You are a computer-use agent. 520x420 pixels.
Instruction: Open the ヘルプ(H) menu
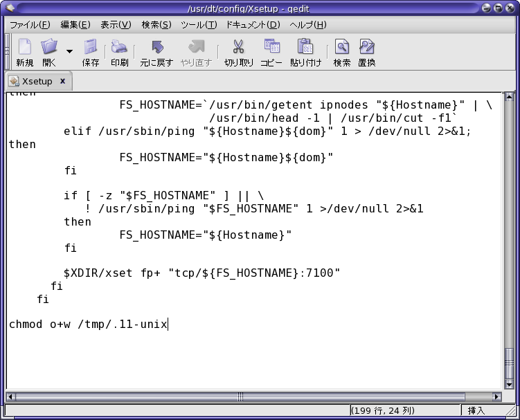pos(307,25)
